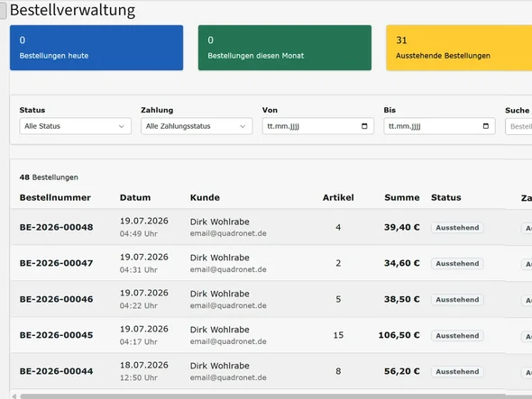Open the Bis date picker calendar icon

486,126
